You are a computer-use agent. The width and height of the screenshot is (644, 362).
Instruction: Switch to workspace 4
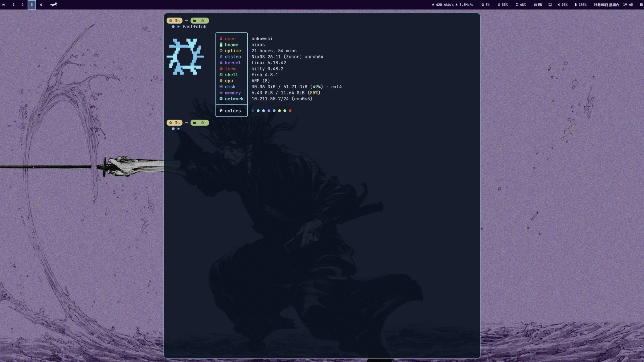pyautogui.click(x=41, y=5)
